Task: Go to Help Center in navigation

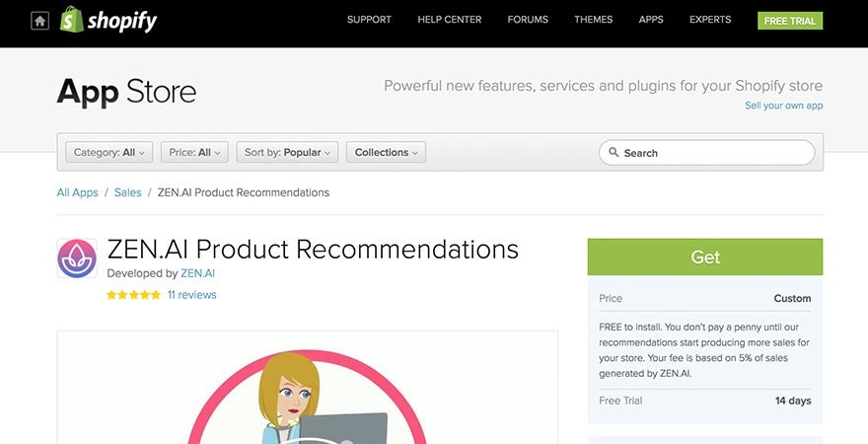Action: pyautogui.click(x=449, y=20)
